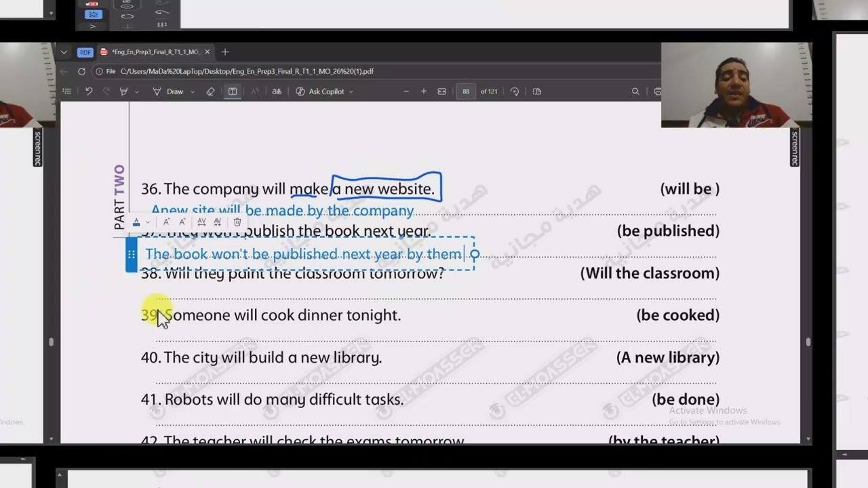Click the text box drag handle
The height and width of the screenshot is (488, 868).
132,254
